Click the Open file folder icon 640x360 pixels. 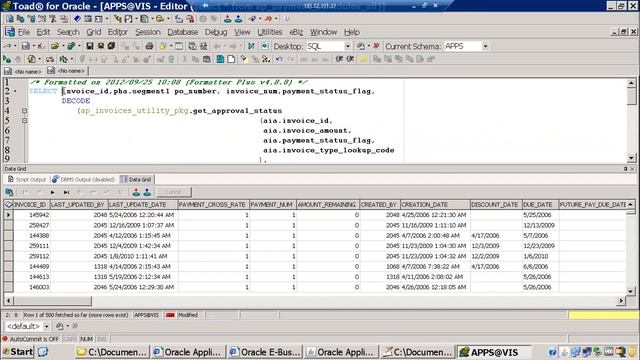point(55,46)
